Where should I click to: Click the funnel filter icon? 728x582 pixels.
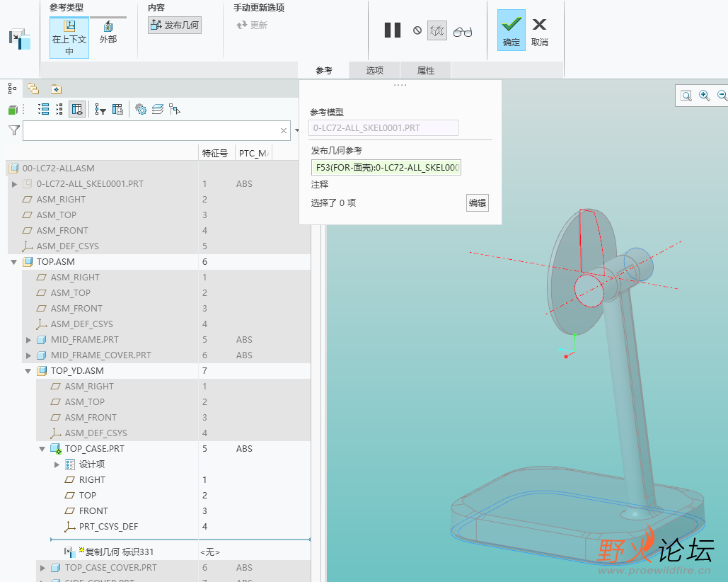14,130
